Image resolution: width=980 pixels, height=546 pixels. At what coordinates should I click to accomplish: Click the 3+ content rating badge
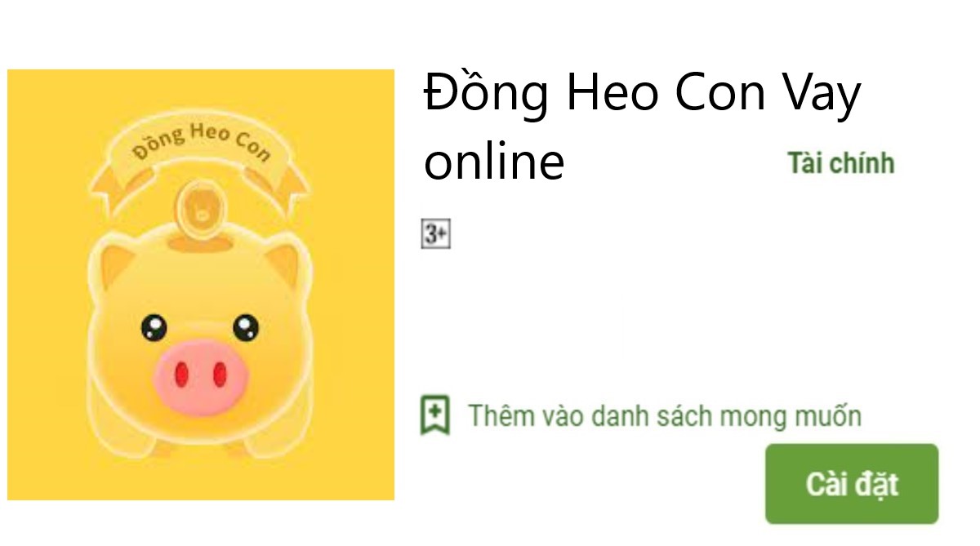436,234
